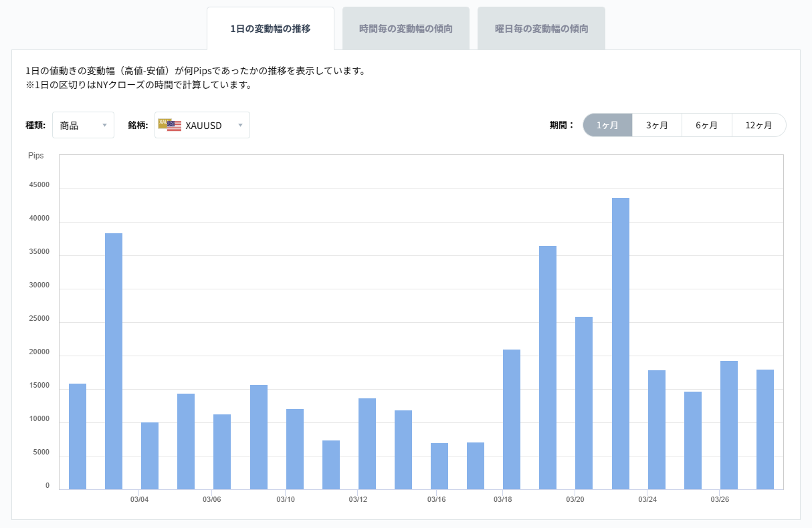The image size is (812, 528).
Task: Expand the 銘柄 selector chevron arrow
Action: pyautogui.click(x=241, y=125)
